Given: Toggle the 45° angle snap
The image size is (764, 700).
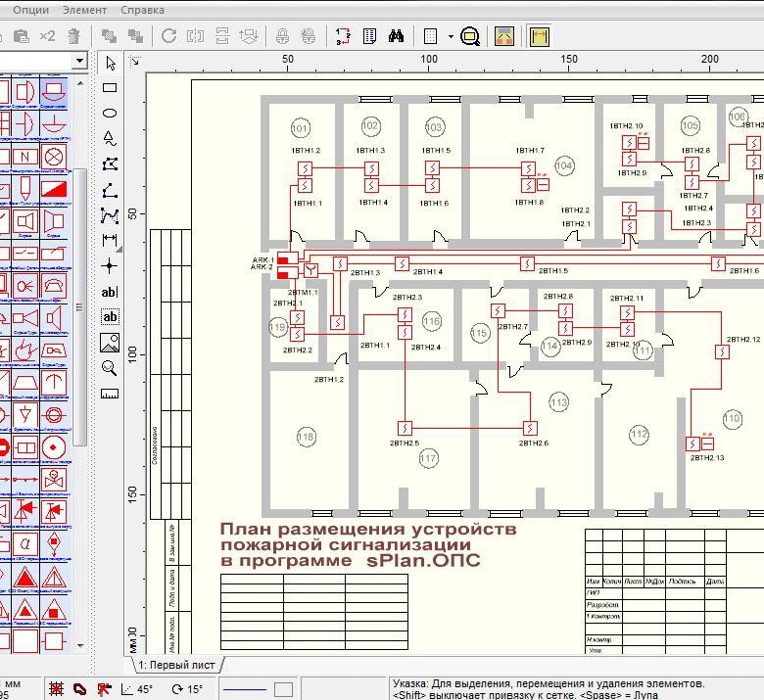Looking at the screenshot, I should (x=136, y=689).
